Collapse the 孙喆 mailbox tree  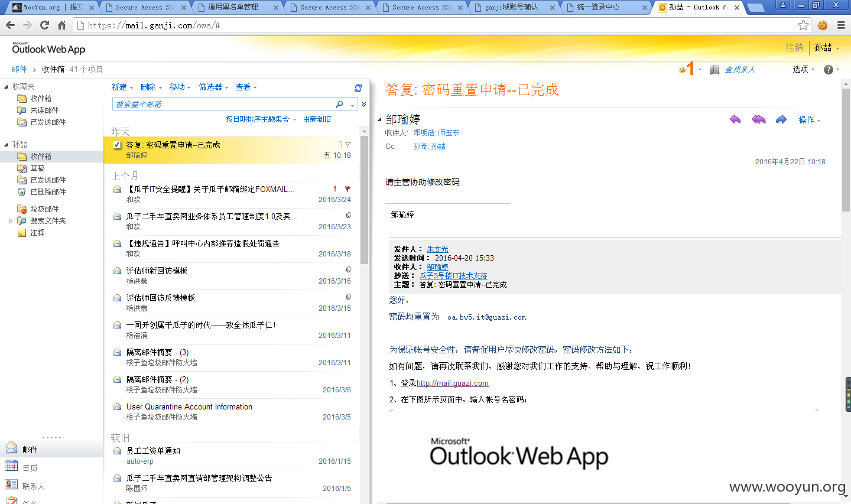[6, 144]
